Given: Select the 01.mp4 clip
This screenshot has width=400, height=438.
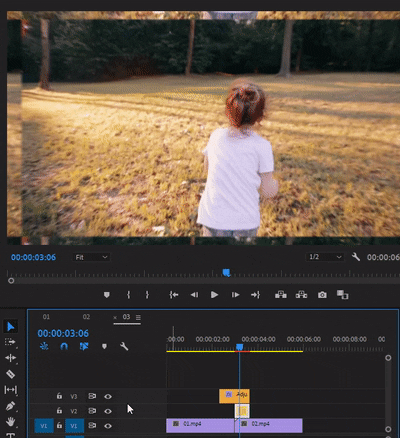Looking at the screenshot, I should click(200, 426).
